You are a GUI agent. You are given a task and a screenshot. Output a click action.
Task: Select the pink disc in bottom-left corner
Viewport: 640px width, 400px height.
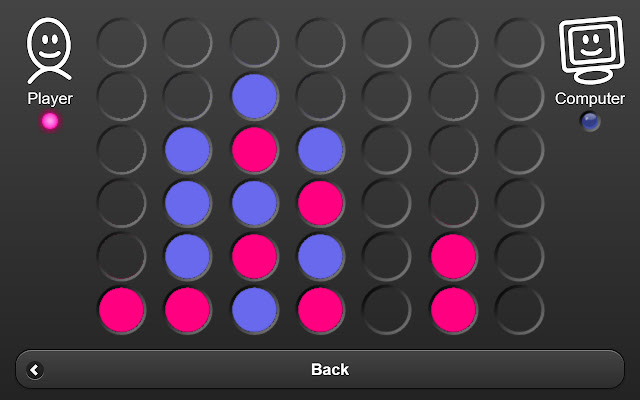coord(121,309)
